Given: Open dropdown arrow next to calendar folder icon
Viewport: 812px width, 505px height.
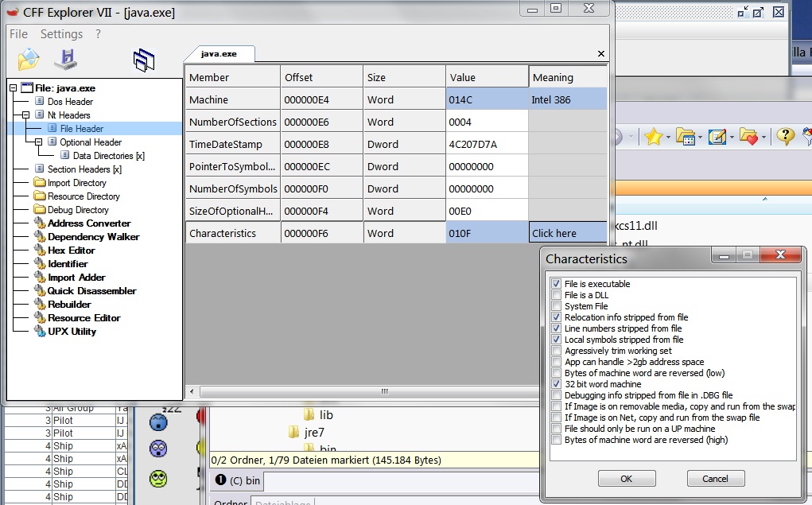Looking at the screenshot, I should click(700, 138).
